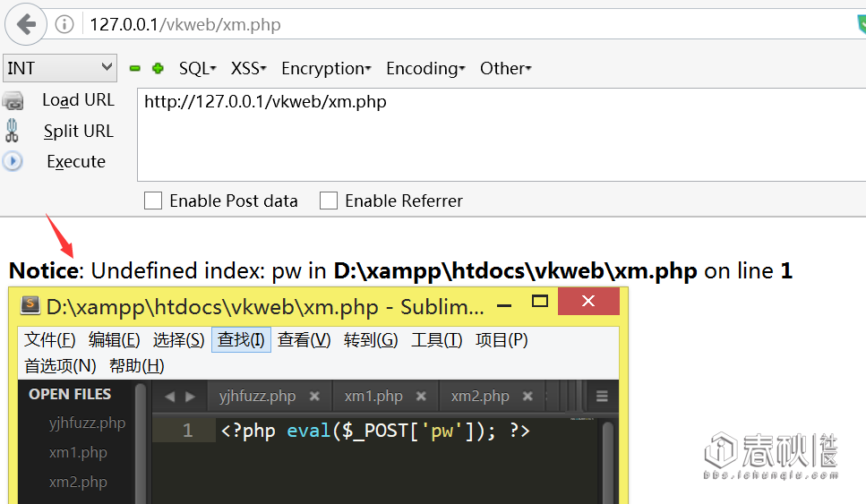
Task: Go to previous tab arrow in Sublime
Action: (x=169, y=397)
